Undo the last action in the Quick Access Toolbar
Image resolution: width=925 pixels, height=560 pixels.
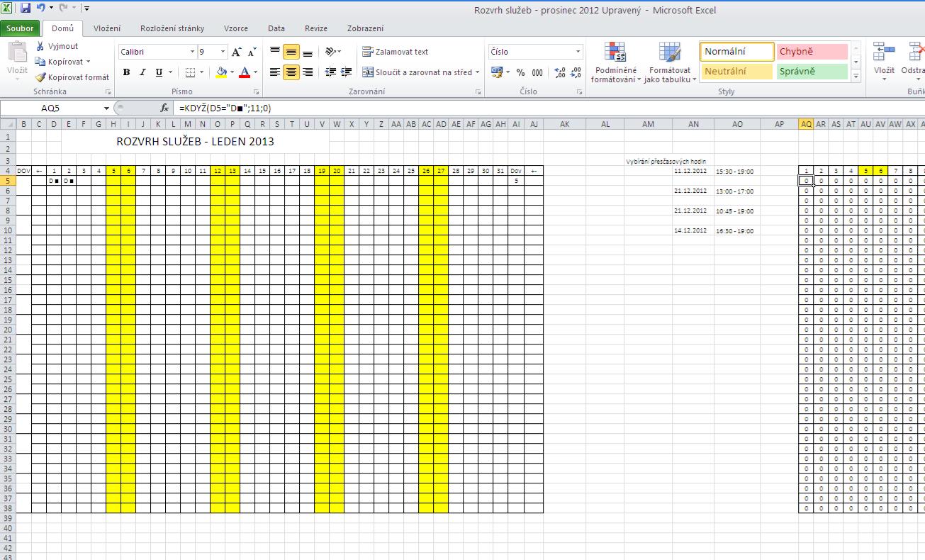pyautogui.click(x=40, y=9)
